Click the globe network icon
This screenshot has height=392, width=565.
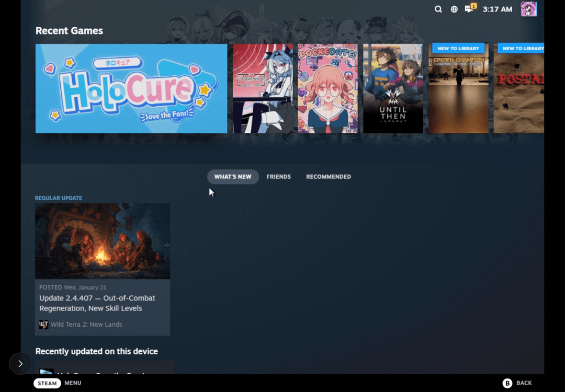point(454,9)
